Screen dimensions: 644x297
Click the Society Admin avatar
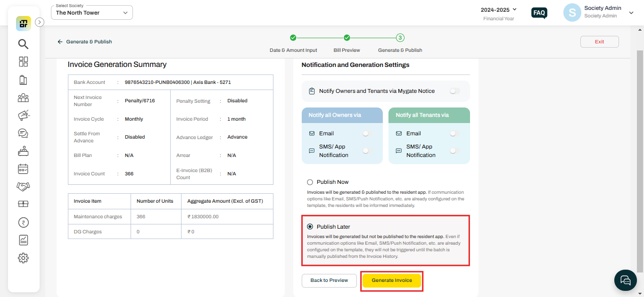pyautogui.click(x=572, y=13)
